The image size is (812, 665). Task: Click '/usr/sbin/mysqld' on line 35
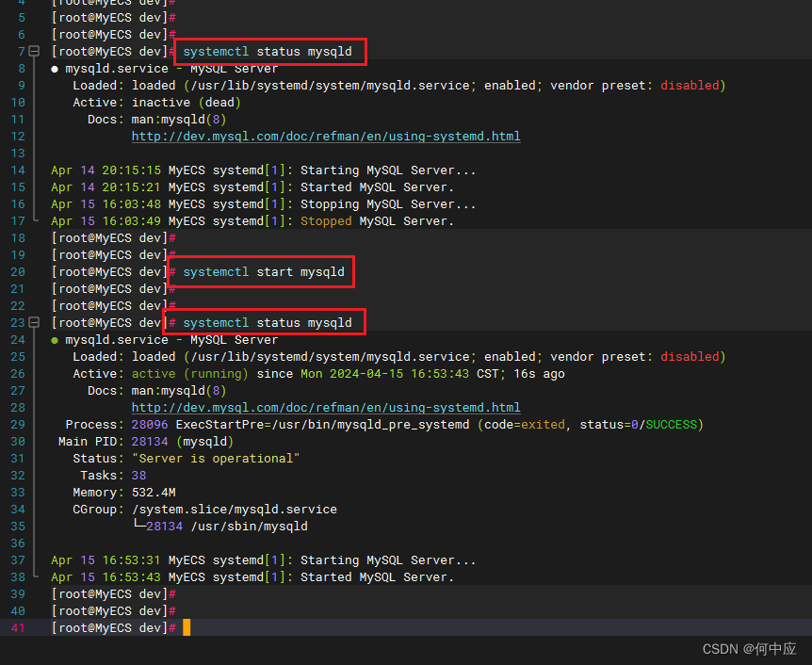point(249,527)
